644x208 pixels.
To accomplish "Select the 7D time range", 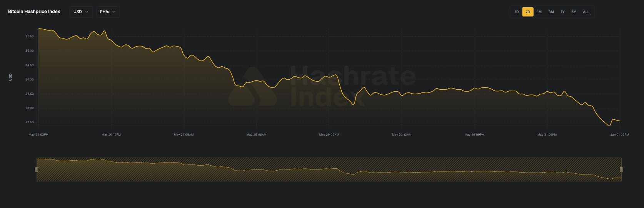I will click(528, 12).
